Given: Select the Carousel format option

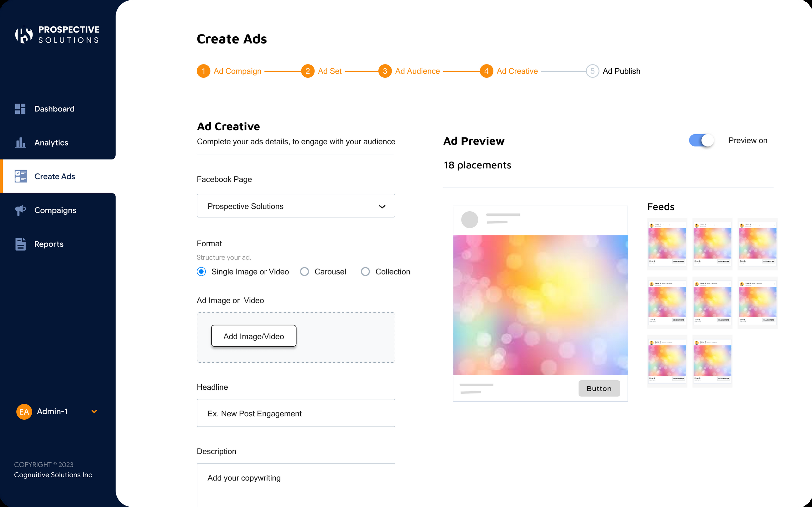Looking at the screenshot, I should pyautogui.click(x=305, y=272).
